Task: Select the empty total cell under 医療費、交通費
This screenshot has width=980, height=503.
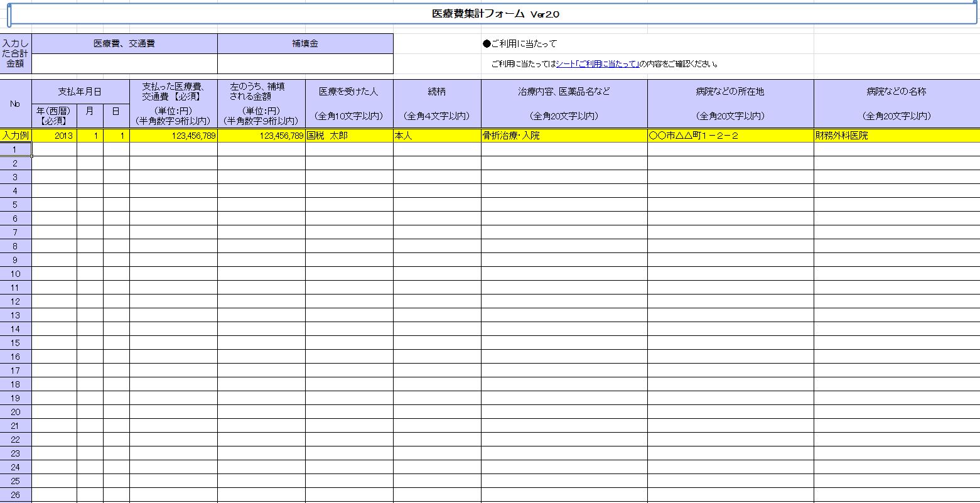Action: [x=124, y=64]
